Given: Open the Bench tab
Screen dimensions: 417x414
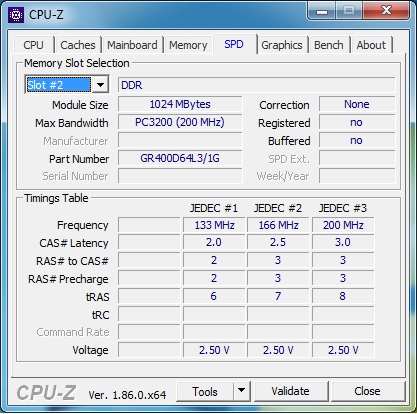Looking at the screenshot, I should tap(329, 45).
